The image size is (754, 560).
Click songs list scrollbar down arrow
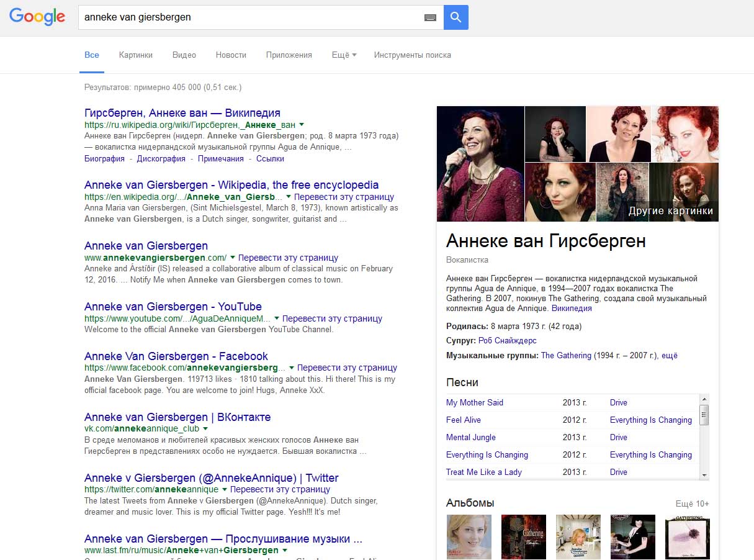(704, 475)
